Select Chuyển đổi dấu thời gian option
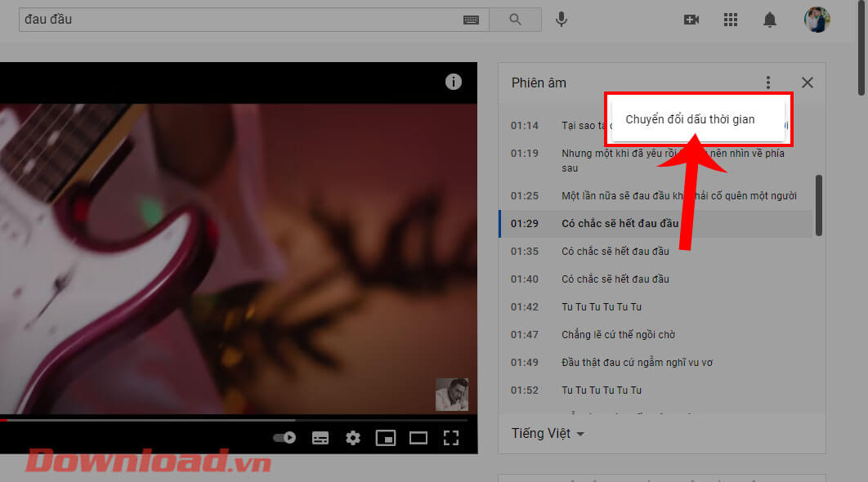 tap(698, 119)
